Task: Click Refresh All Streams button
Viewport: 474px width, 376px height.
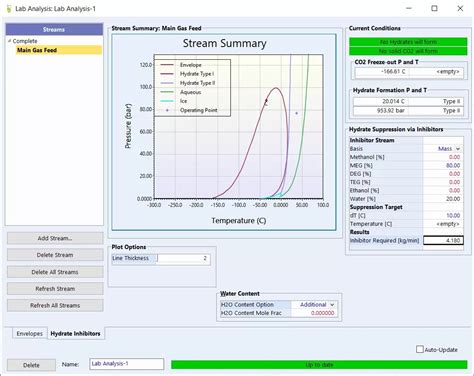Action: (x=55, y=305)
